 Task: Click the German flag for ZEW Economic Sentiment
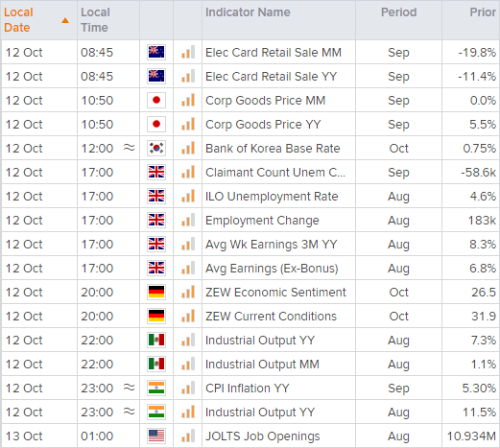156,292
